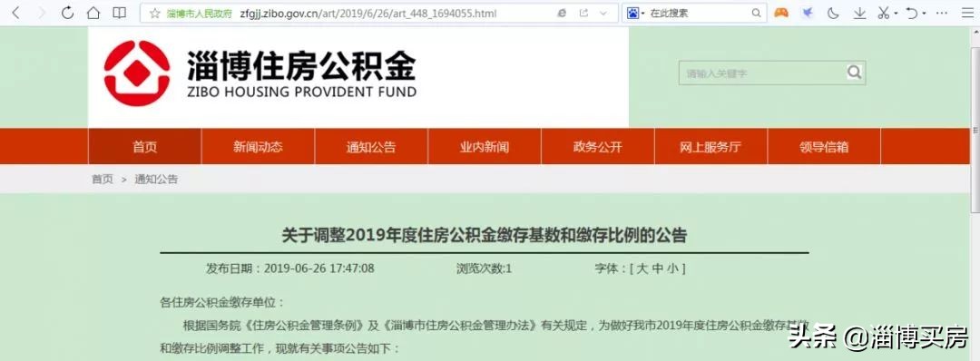The height and width of the screenshot is (361, 980).
Task: Click the site search magnifier button
Action: click(x=855, y=73)
